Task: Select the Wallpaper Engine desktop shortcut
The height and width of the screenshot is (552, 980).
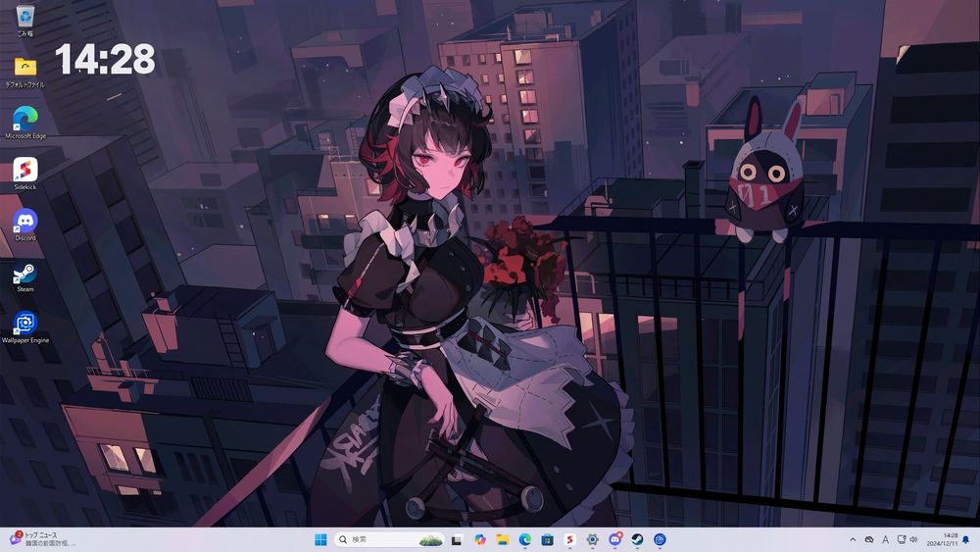Action: [25, 327]
